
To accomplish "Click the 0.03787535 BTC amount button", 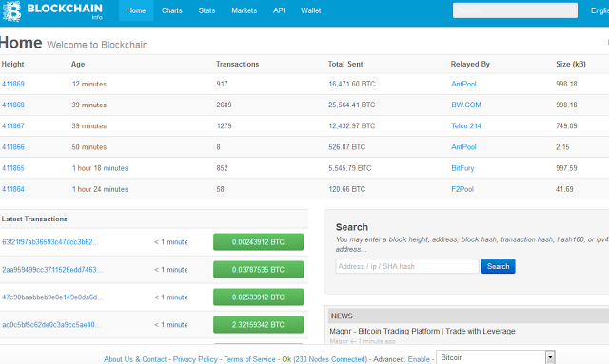I will point(258,270).
